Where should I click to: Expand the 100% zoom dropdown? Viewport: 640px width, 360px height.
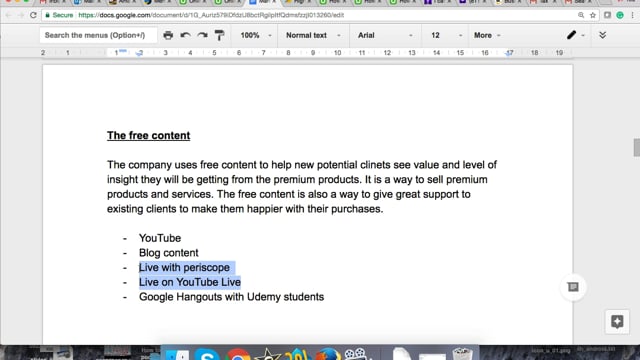tap(256, 35)
